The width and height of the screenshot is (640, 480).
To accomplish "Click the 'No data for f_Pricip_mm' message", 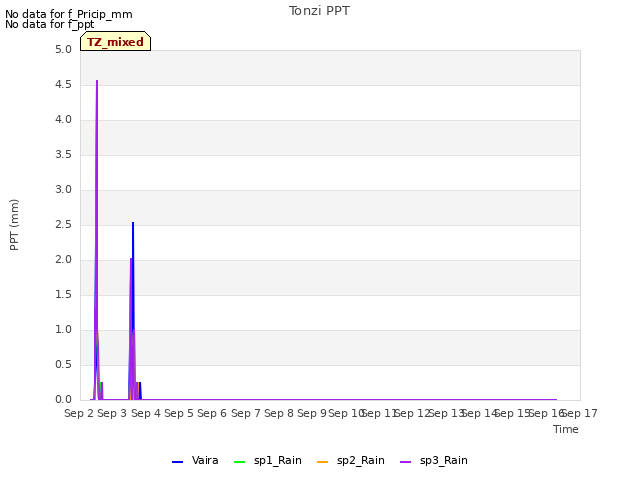I will (x=69, y=14).
